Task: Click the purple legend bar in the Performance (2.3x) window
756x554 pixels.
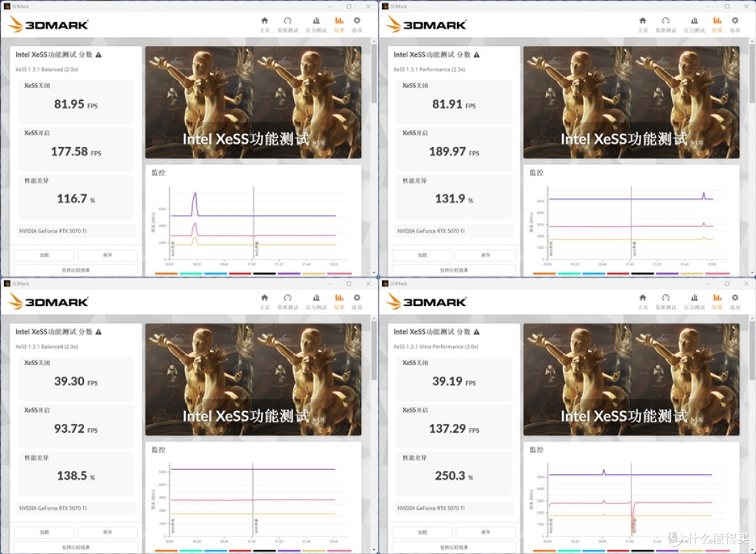Action: (x=667, y=274)
